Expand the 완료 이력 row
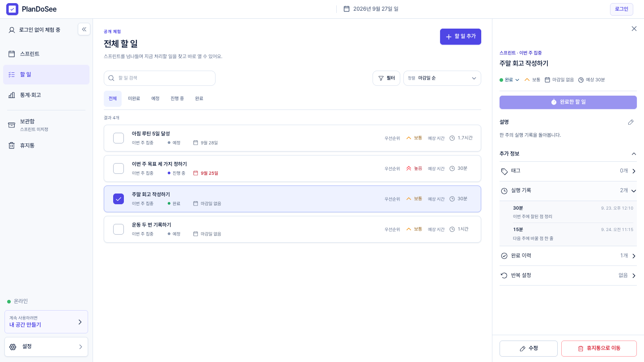Viewport: 644px width, 362px height. [x=568, y=256]
